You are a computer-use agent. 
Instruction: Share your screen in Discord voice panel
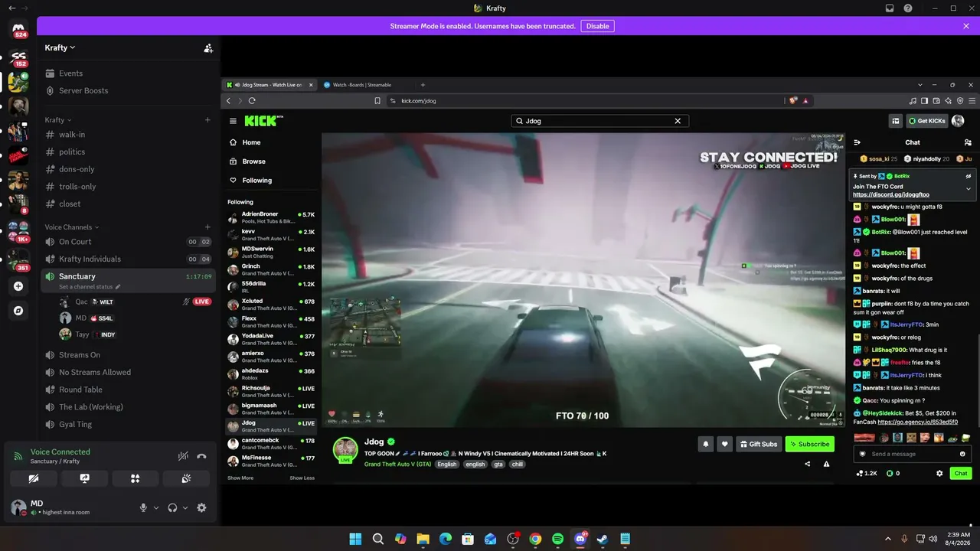[84, 478]
